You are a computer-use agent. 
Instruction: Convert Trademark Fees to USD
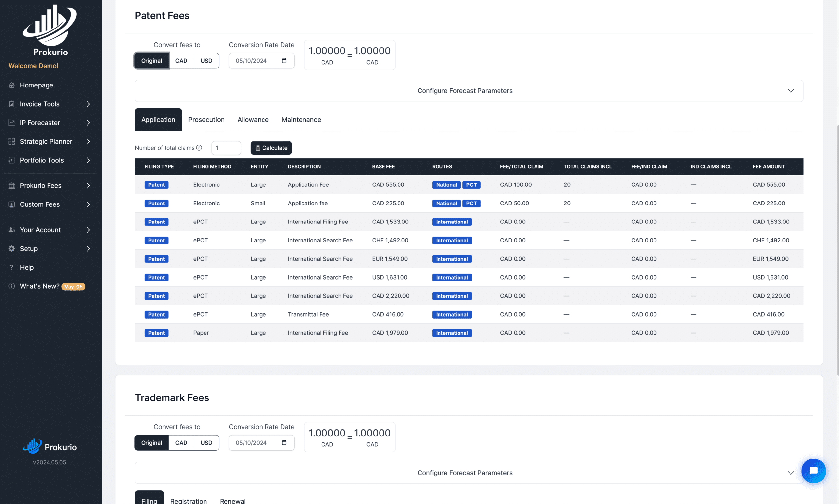206,442
